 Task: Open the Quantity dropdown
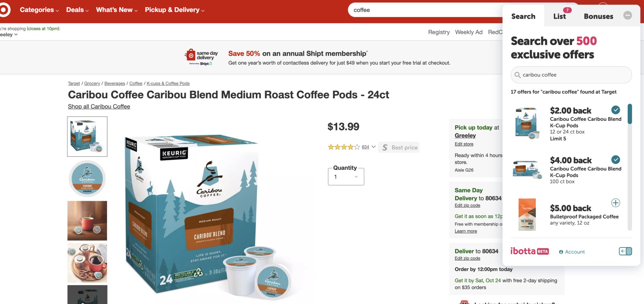tap(346, 177)
